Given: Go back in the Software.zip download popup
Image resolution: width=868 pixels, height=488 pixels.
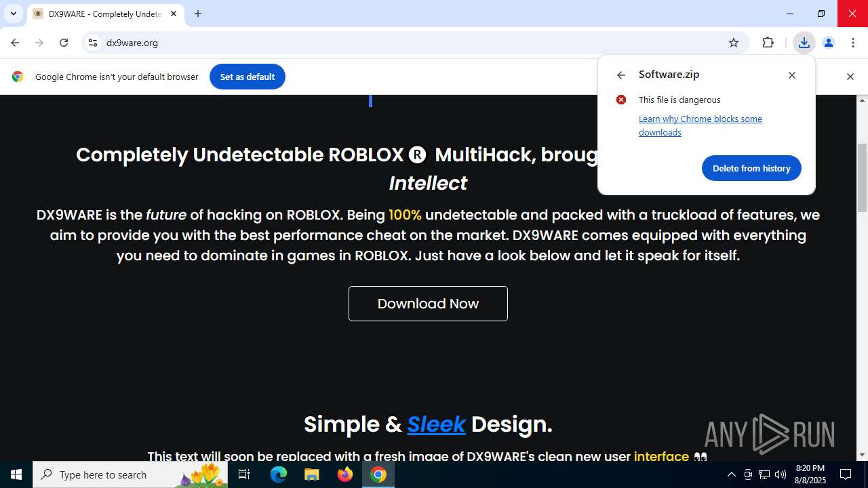Looking at the screenshot, I should coord(621,75).
